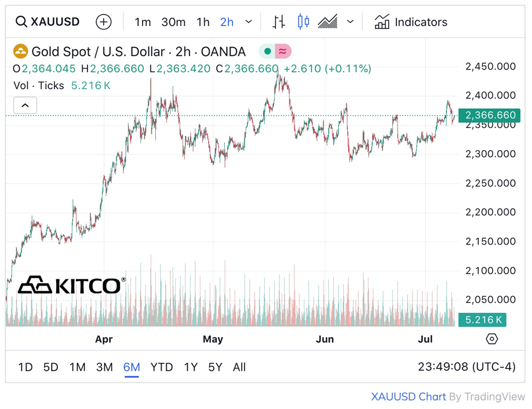This screenshot has height=409, width=532.
Task: Click the 23:49:08 (UTC-4) timezone button
Action: 467,367
